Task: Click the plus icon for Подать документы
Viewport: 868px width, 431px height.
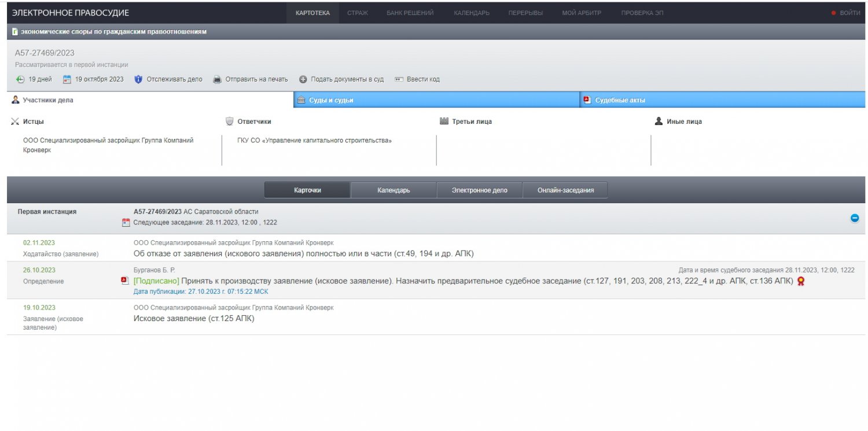Action: tap(303, 79)
